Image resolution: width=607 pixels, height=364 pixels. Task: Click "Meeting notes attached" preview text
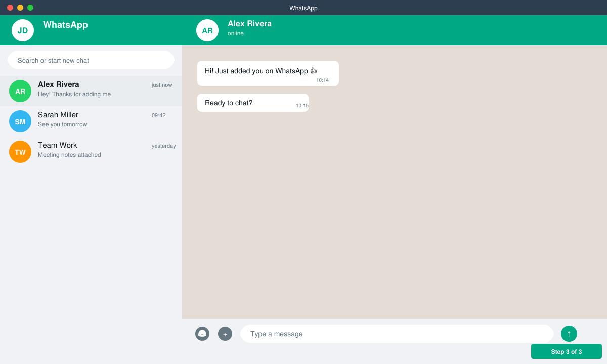point(69,155)
